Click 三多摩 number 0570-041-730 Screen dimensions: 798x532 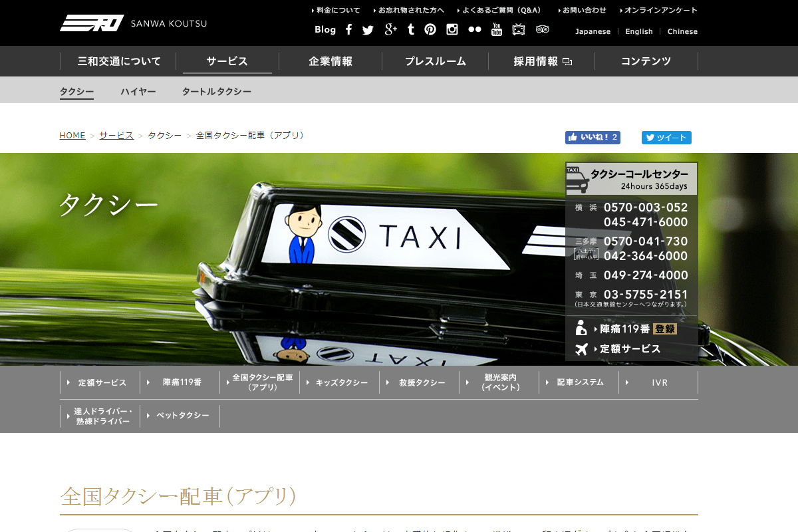[646, 241]
